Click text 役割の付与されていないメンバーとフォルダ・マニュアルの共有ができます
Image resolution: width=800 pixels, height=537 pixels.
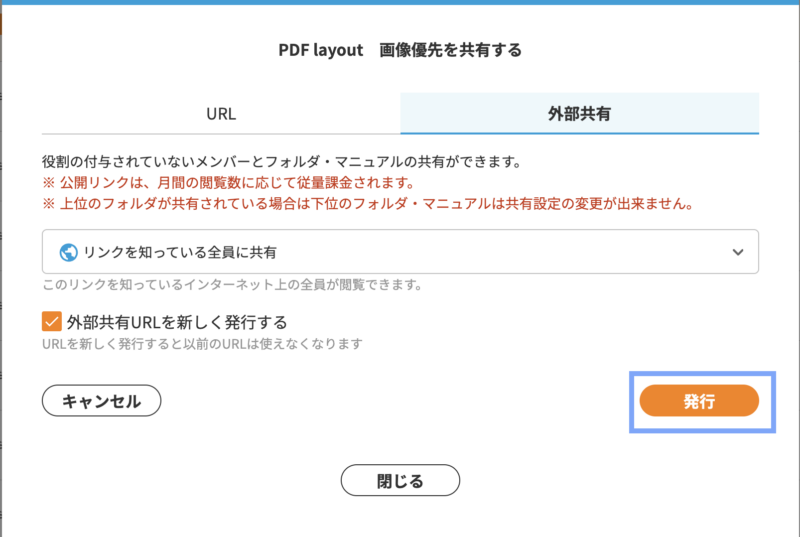point(282,162)
